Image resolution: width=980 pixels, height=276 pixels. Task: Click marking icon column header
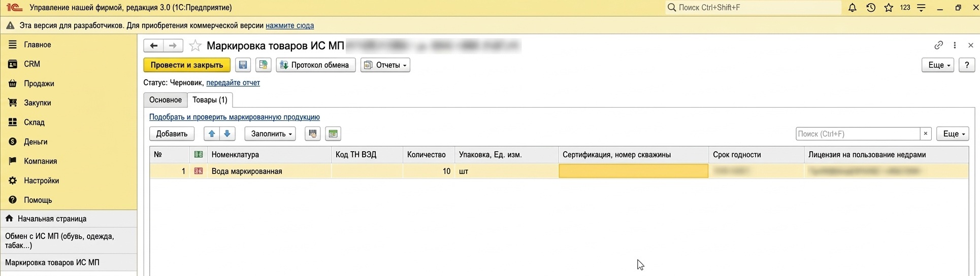point(199,155)
